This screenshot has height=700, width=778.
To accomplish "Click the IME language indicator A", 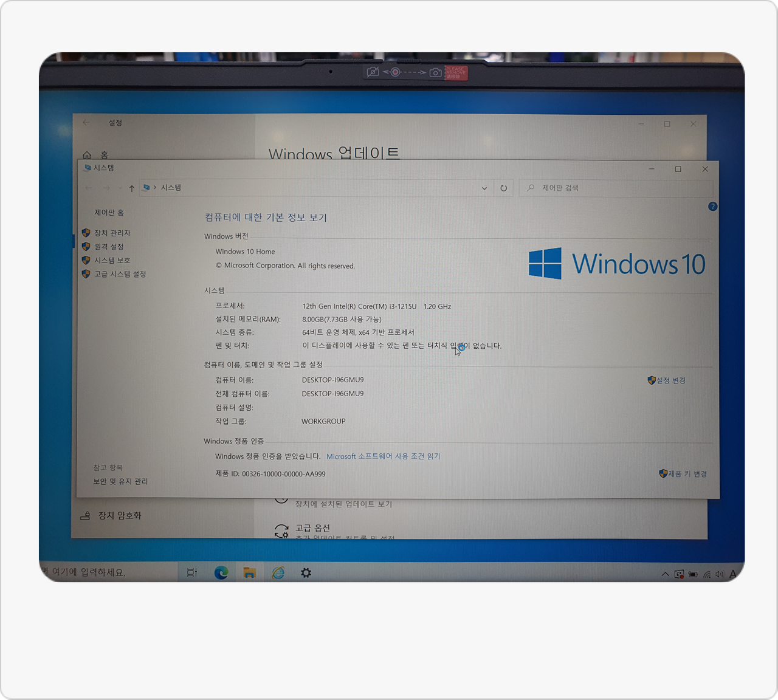I will click(x=732, y=574).
